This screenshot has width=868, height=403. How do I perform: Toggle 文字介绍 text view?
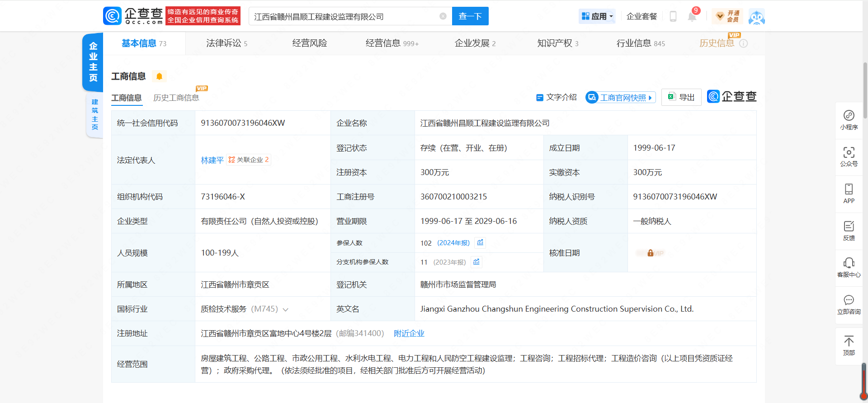tap(557, 97)
